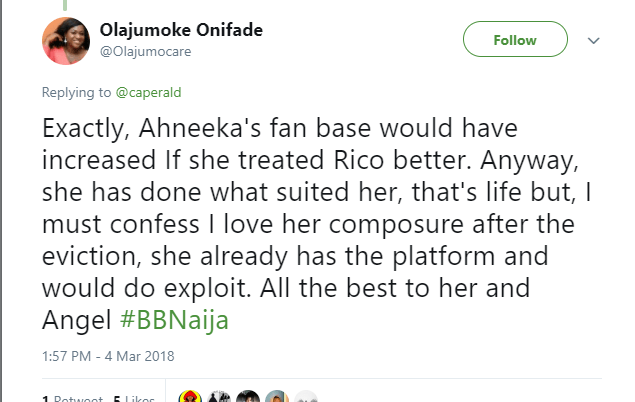Open the first liker's yellow-red avatar
Image resolution: width=635 pixels, height=402 pixels.
[x=189, y=398]
